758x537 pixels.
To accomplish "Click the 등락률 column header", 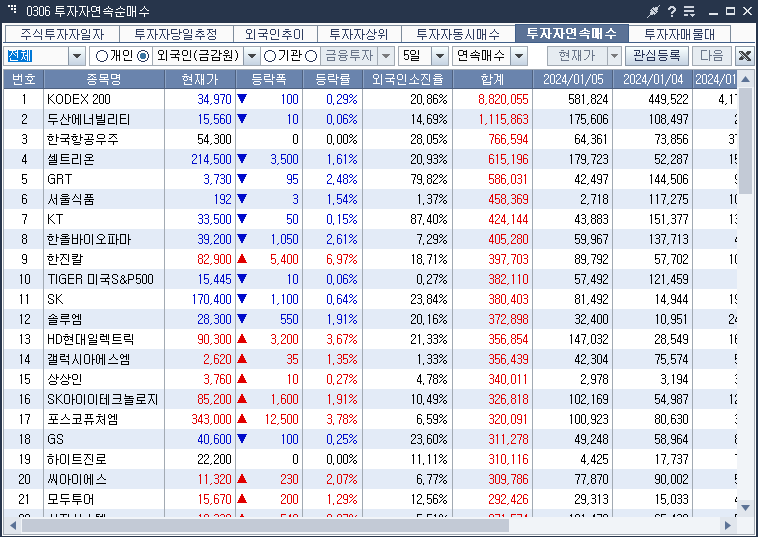I will click(333, 79).
